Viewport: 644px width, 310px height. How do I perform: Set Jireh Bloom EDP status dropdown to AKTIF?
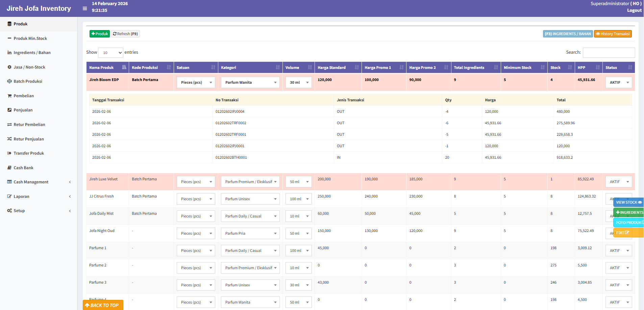click(x=619, y=82)
